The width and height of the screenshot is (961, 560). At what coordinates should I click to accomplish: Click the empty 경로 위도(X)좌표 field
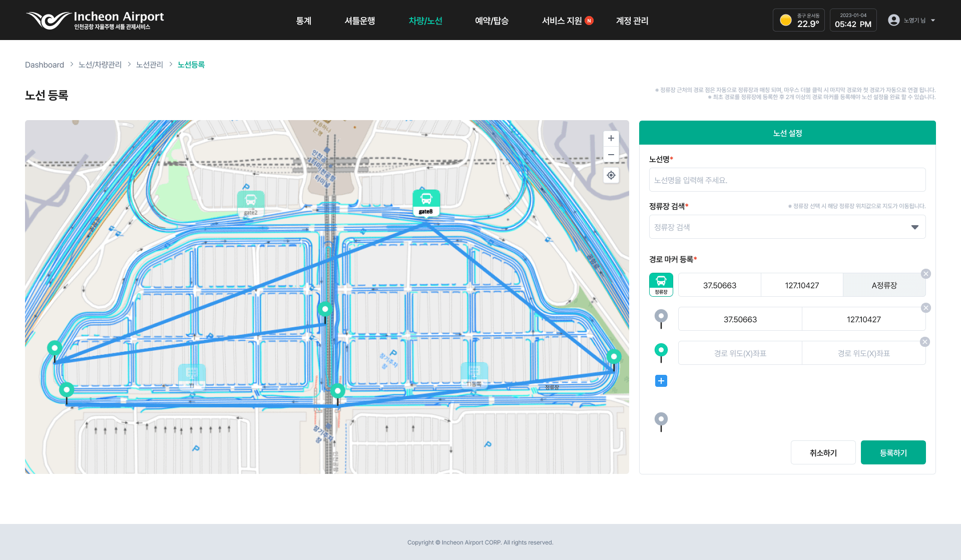click(x=740, y=353)
